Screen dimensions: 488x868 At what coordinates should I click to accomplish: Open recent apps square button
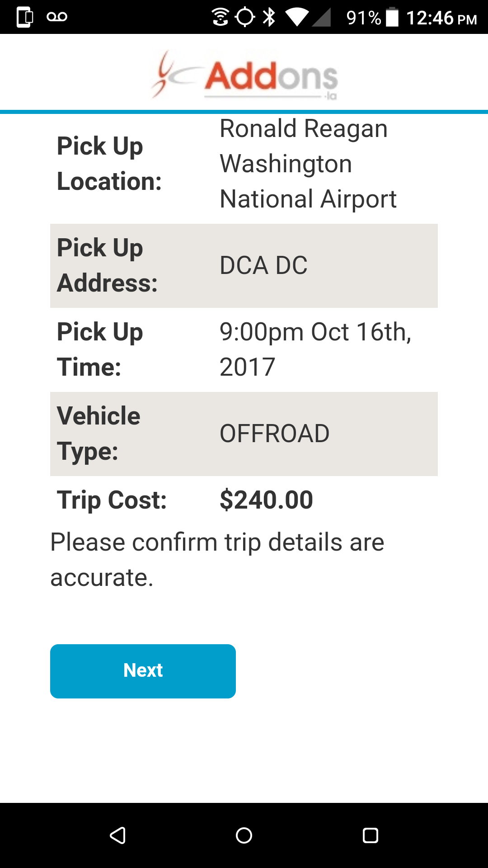pos(370,835)
